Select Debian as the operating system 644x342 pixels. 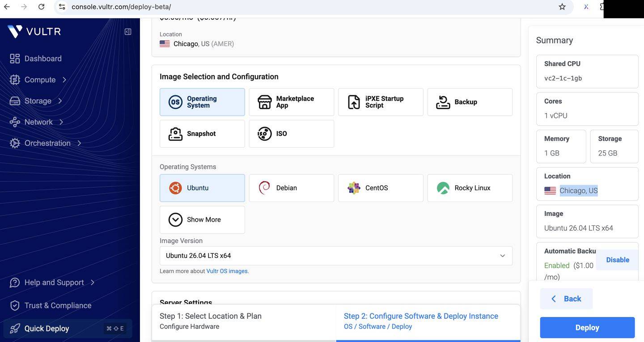pyautogui.click(x=292, y=188)
